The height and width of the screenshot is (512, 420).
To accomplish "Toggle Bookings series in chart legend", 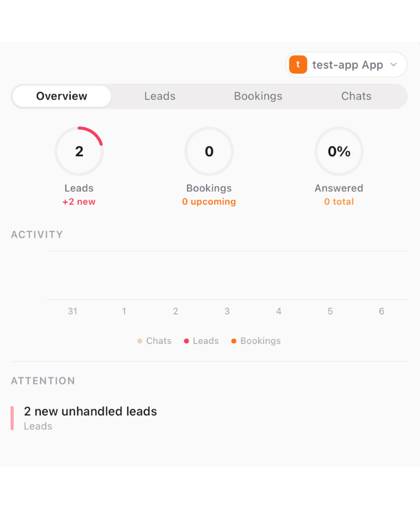I will [256, 341].
